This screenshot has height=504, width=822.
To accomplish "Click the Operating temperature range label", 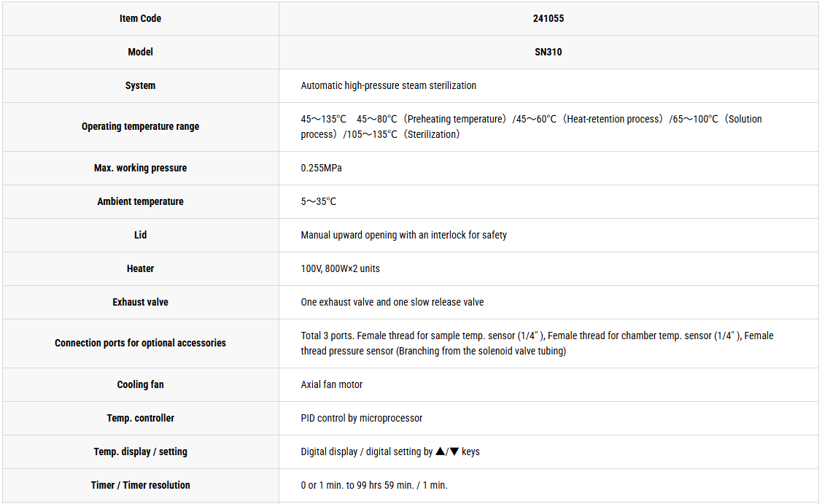I will pos(140,126).
